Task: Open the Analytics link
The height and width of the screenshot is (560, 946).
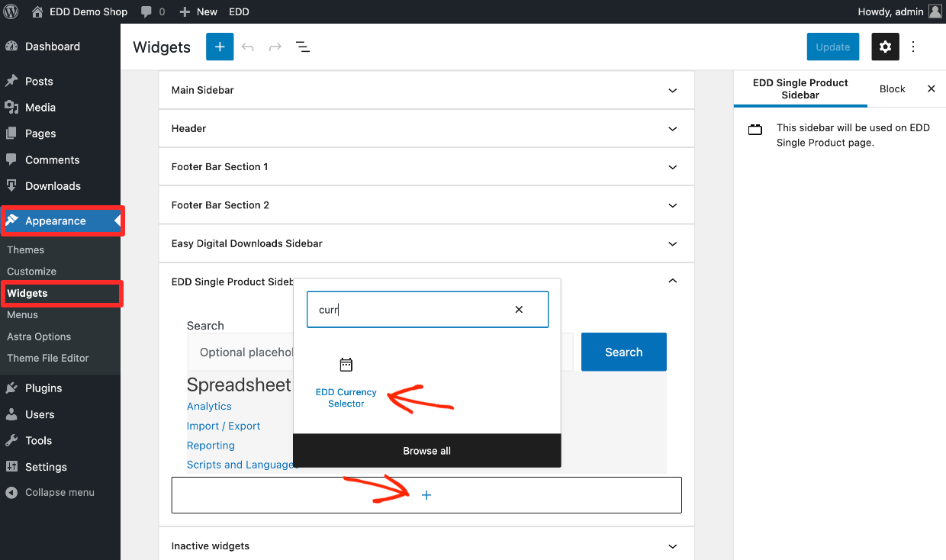Action: [209, 407]
